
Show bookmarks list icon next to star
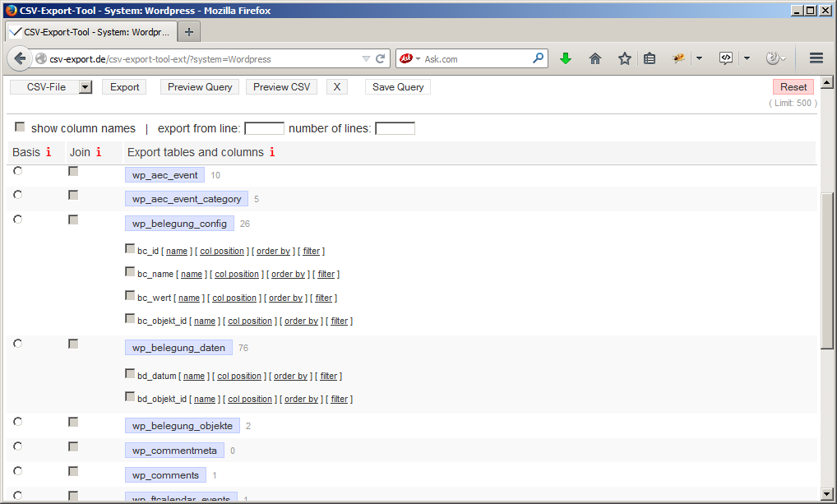click(x=649, y=58)
